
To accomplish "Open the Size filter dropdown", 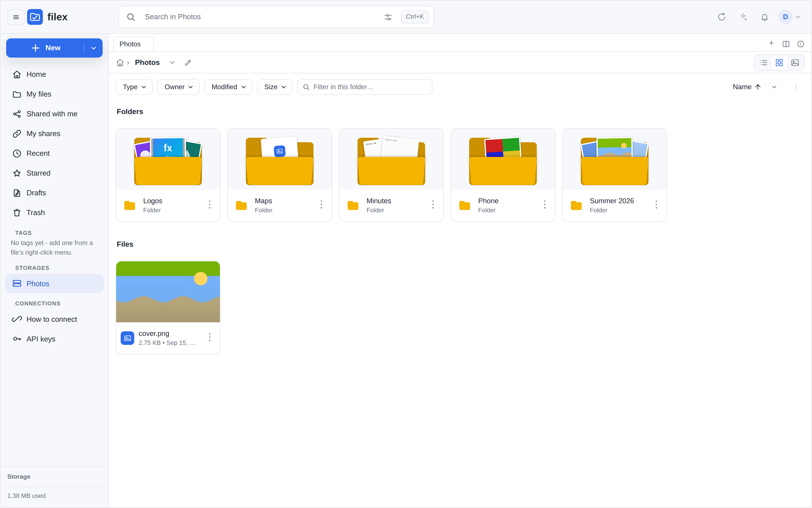I will (275, 87).
